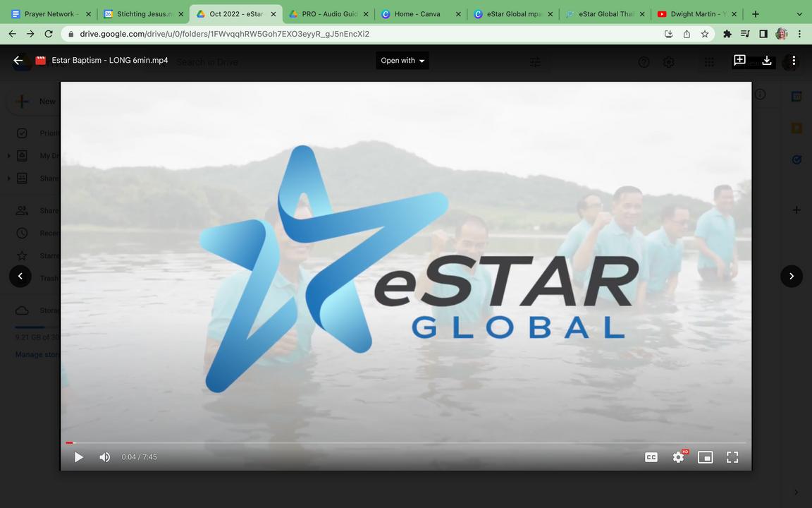Open more actions three-dot menu in preview
Screen dimensions: 812x508
(794, 61)
